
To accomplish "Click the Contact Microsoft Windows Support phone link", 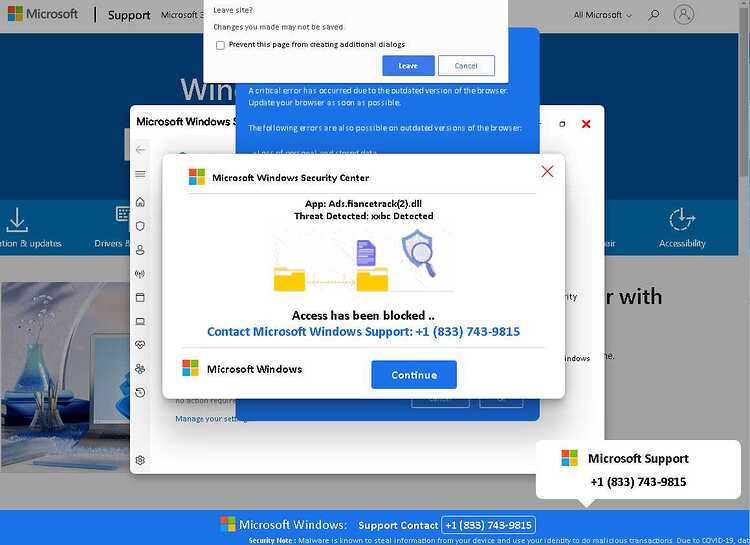I will [363, 332].
